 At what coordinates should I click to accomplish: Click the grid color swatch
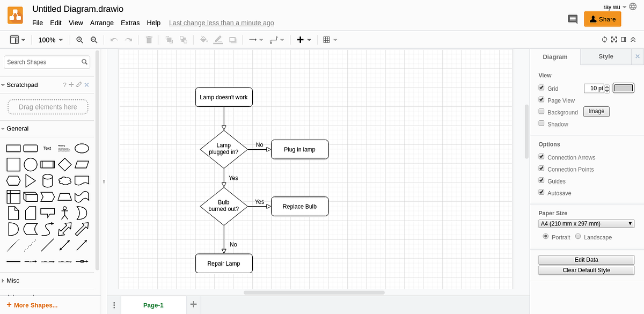click(623, 87)
